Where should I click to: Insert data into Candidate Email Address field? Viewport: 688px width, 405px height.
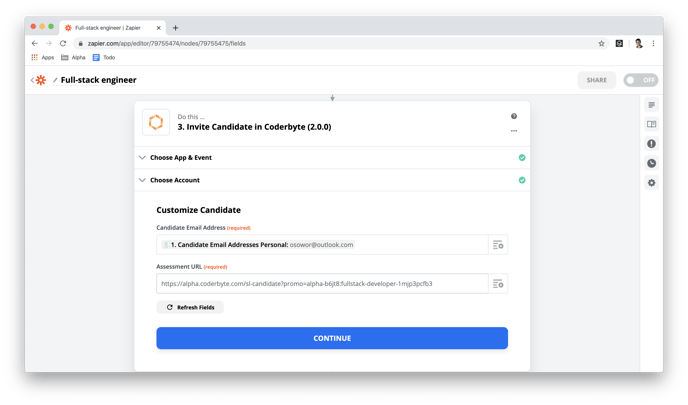[x=498, y=245]
